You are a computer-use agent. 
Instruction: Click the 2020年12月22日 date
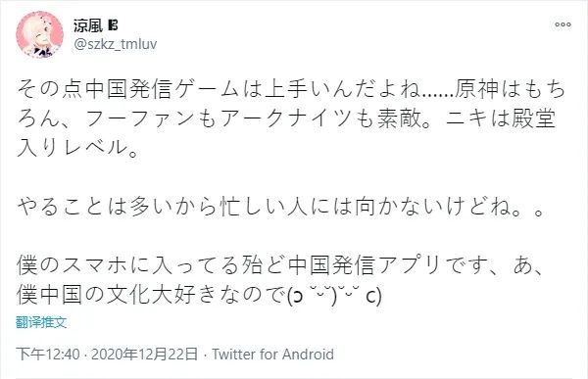[144, 354]
